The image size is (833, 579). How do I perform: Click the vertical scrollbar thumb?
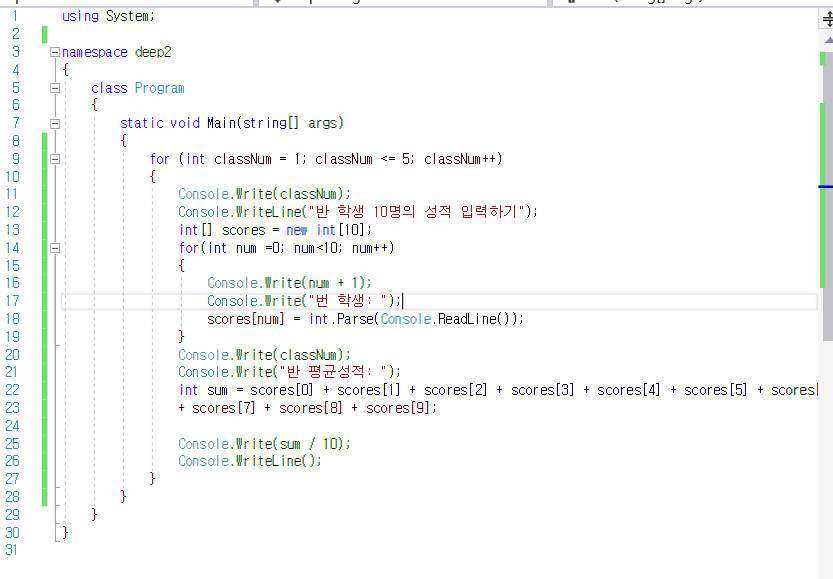pos(828,197)
